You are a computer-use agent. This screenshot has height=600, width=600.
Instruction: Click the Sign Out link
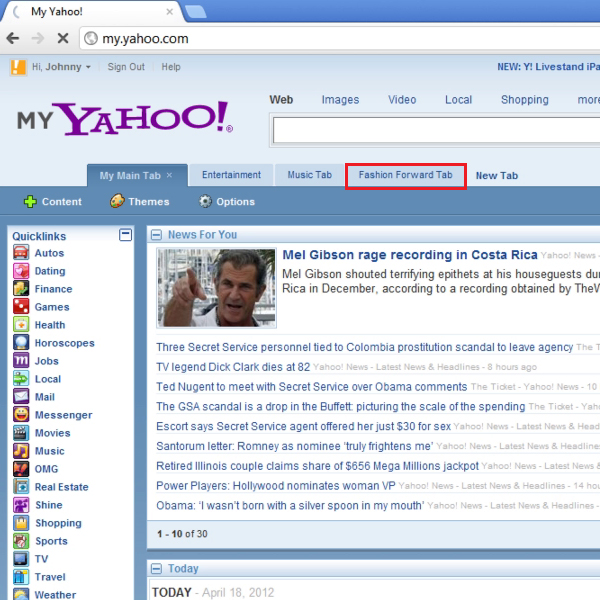pos(126,67)
